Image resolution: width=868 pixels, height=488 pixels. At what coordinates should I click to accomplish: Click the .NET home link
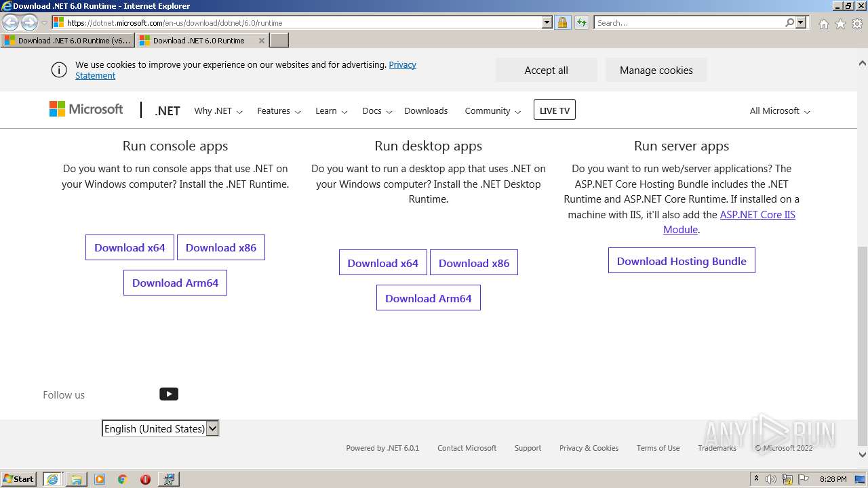[167, 110]
